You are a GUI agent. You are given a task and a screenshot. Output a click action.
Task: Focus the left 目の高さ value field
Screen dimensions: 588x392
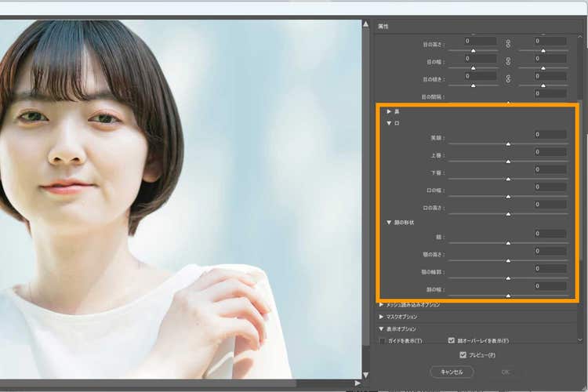[481, 41]
